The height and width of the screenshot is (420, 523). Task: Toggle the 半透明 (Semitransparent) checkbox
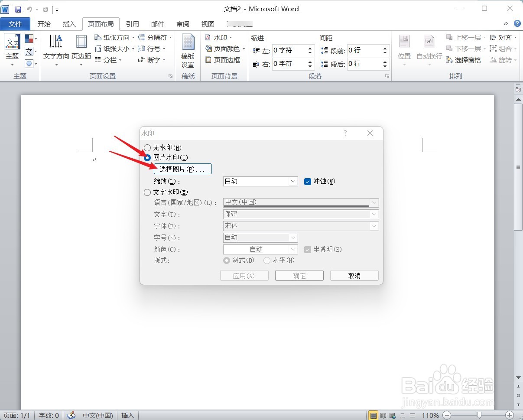(308, 249)
